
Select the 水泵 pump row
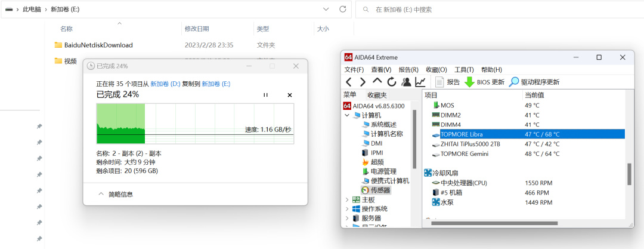(x=524, y=202)
